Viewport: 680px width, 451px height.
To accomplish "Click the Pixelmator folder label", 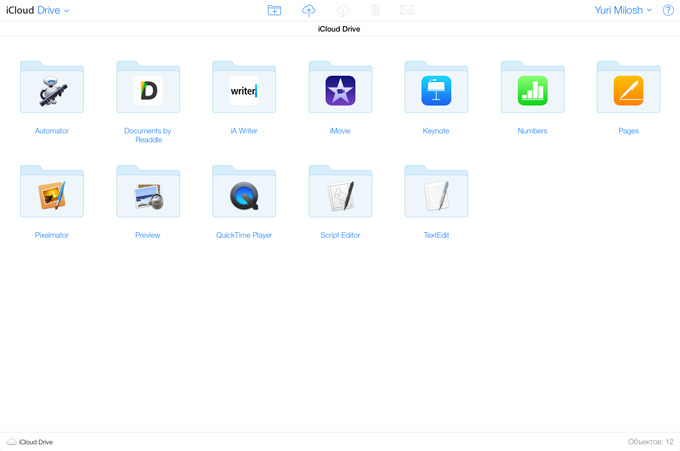I will tap(52, 235).
